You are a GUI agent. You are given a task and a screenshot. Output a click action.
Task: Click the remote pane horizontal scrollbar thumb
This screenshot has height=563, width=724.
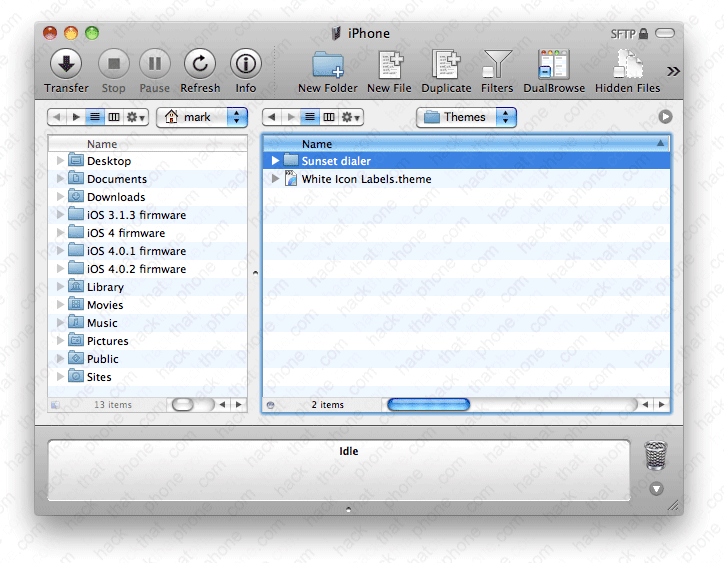tap(428, 405)
